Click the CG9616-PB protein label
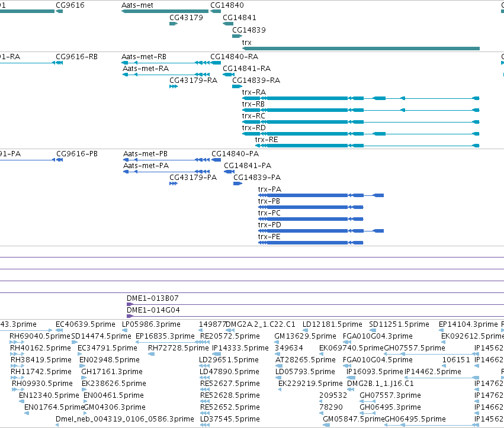 click(77, 154)
